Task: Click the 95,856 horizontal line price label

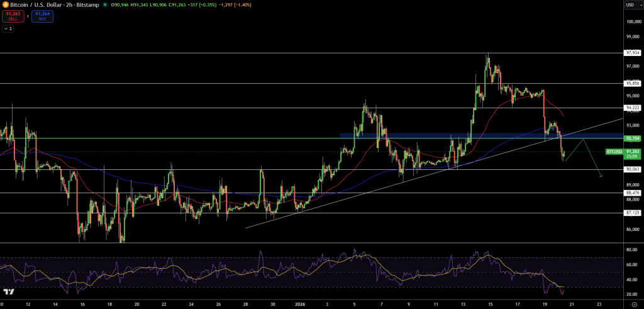Action: [633, 84]
